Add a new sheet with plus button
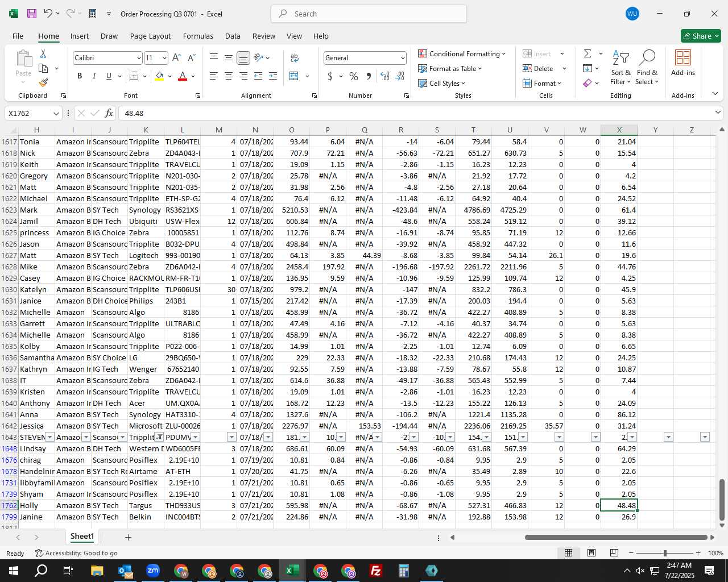The width and height of the screenshot is (728, 582). [x=128, y=537]
